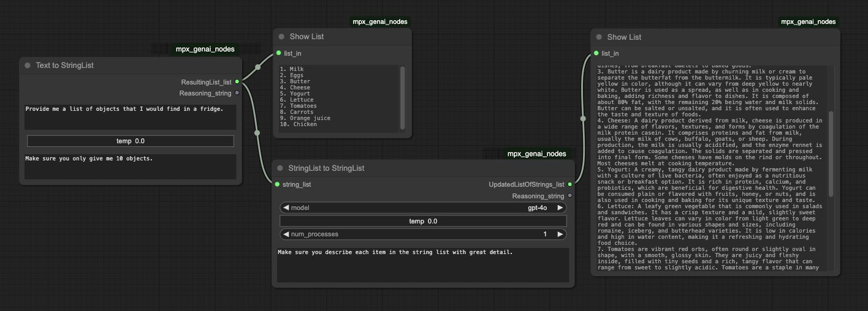The height and width of the screenshot is (311, 868).
Task: Click the Text to StringList node title
Action: (x=64, y=66)
